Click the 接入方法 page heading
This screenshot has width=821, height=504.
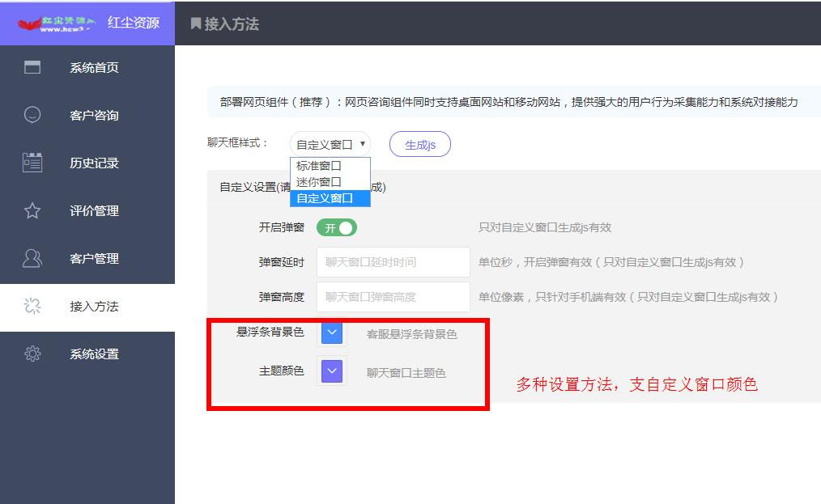pyautogui.click(x=232, y=24)
